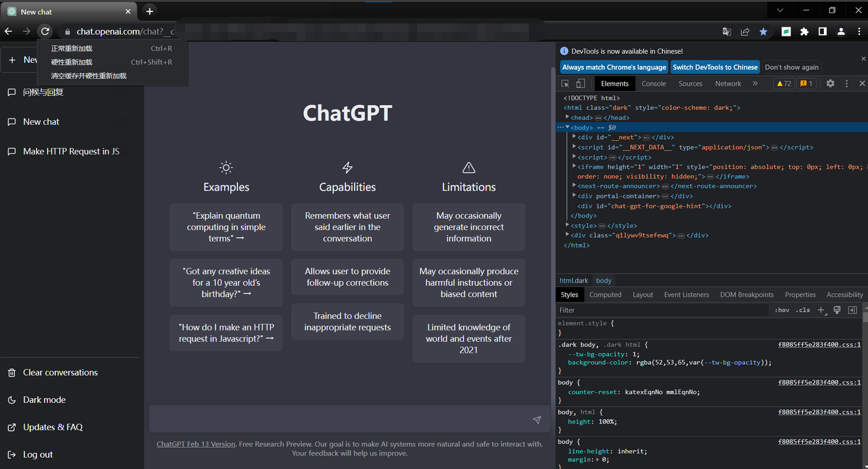Click the send message paper plane icon

pyautogui.click(x=537, y=420)
